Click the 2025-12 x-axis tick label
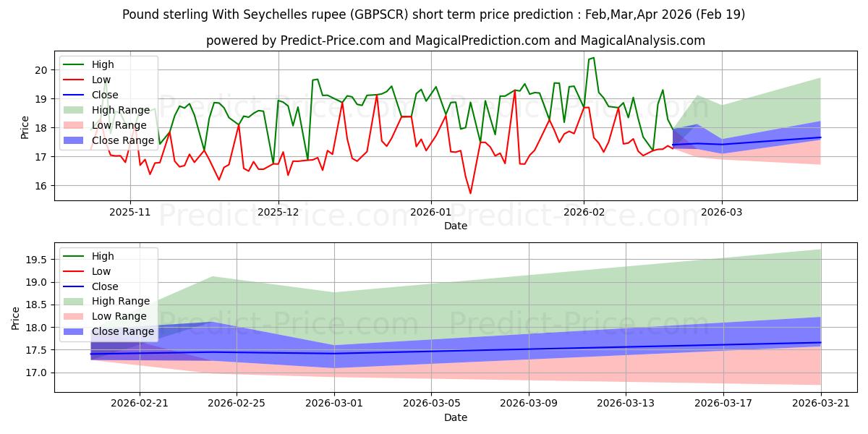This screenshot has height=434, width=868. (278, 212)
